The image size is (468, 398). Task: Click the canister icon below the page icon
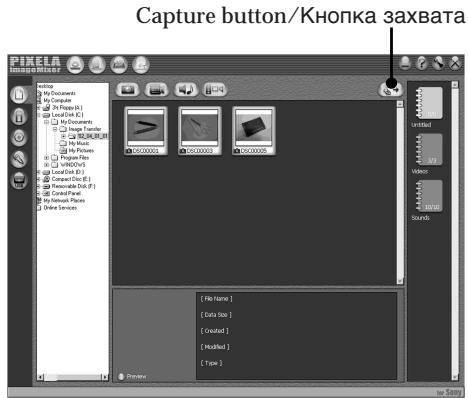click(x=19, y=116)
